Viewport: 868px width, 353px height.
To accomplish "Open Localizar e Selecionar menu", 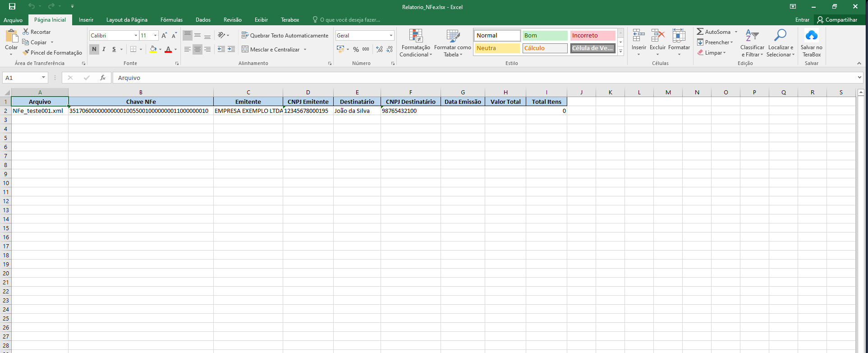I will click(x=781, y=43).
